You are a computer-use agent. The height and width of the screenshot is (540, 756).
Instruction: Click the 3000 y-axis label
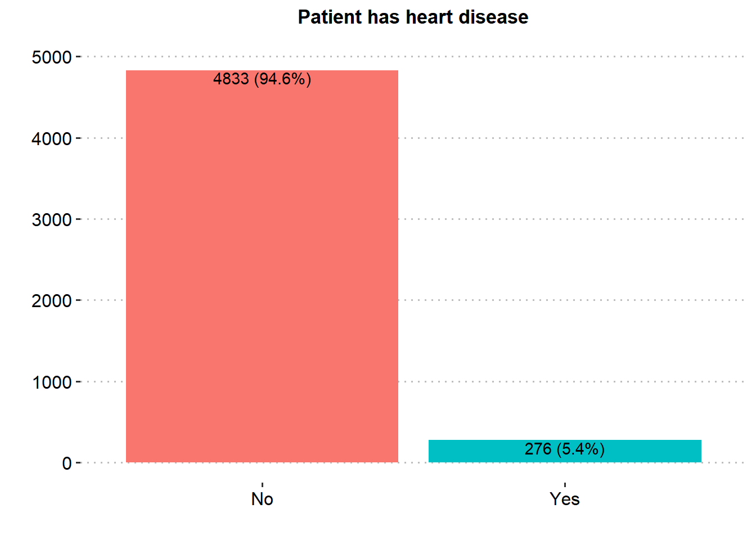click(x=52, y=219)
